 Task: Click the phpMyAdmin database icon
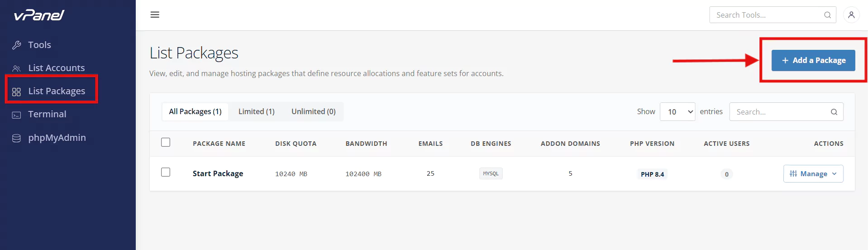[17, 138]
